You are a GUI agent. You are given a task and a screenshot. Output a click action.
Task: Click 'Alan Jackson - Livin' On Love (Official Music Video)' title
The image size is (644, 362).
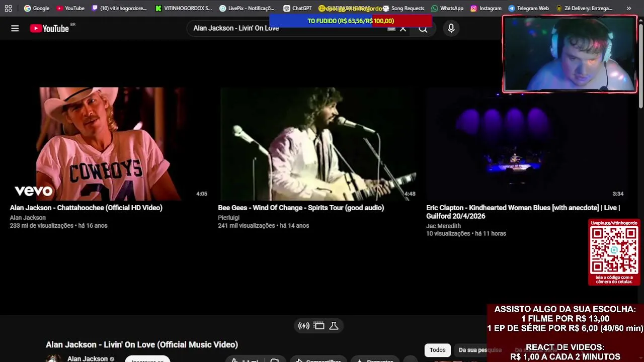click(x=142, y=344)
